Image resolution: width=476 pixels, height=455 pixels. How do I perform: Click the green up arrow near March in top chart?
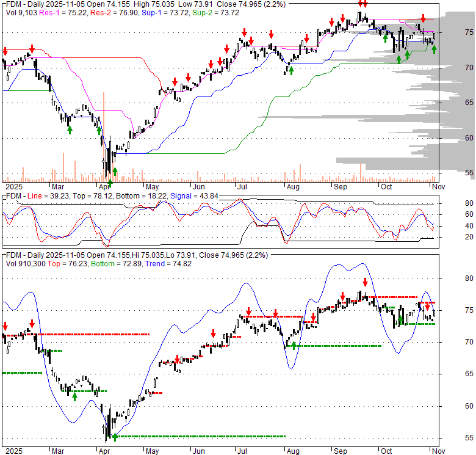pos(70,129)
